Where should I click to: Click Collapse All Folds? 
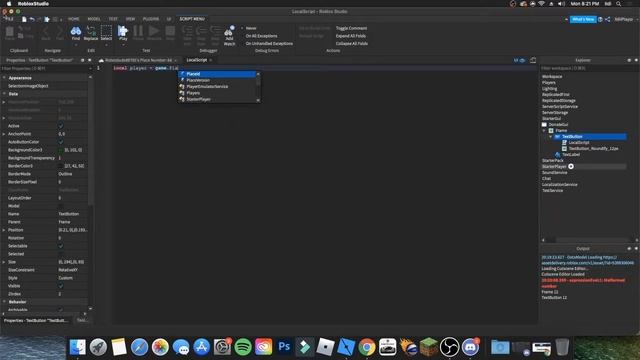pyautogui.click(x=351, y=43)
